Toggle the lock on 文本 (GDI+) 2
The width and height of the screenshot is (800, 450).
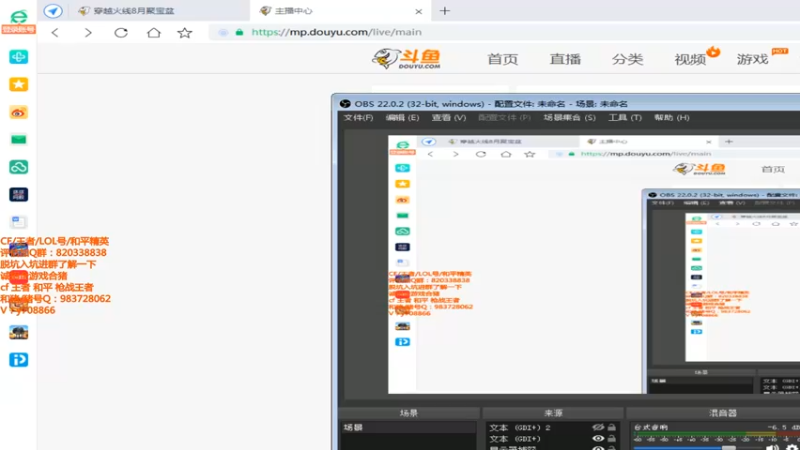pos(612,427)
